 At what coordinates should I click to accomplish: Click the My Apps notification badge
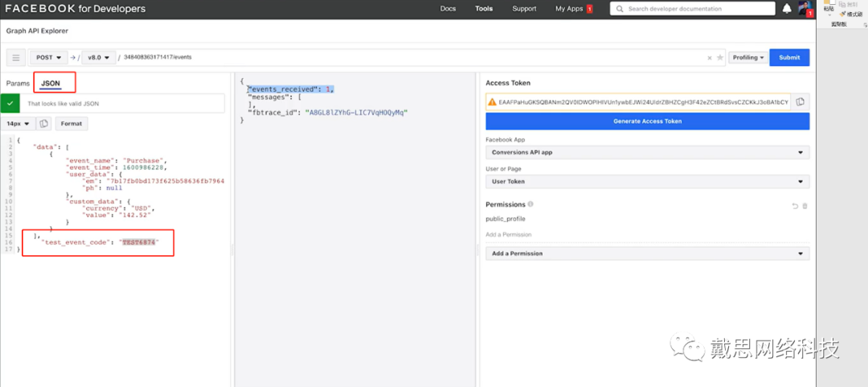pyautogui.click(x=590, y=9)
